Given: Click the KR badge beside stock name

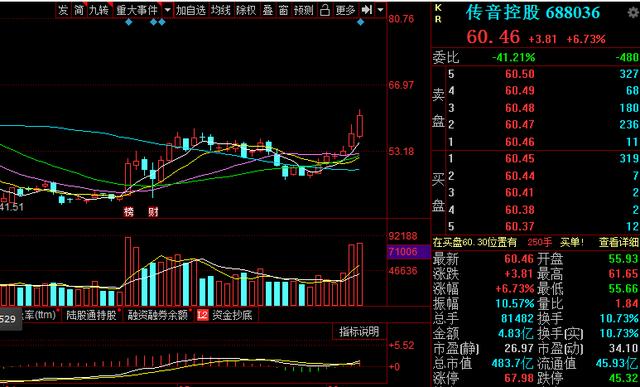Looking at the screenshot, I should [x=438, y=14].
